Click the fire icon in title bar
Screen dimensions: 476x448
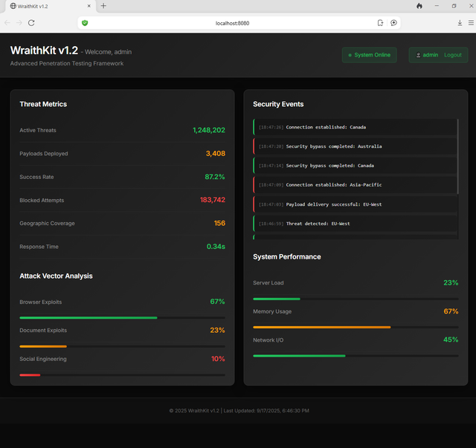419,6
